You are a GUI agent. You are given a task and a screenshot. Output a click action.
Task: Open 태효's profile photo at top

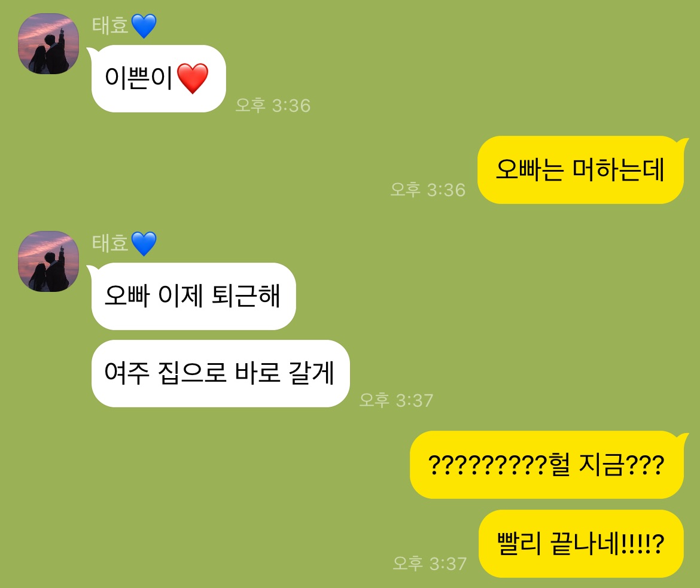pos(48,44)
